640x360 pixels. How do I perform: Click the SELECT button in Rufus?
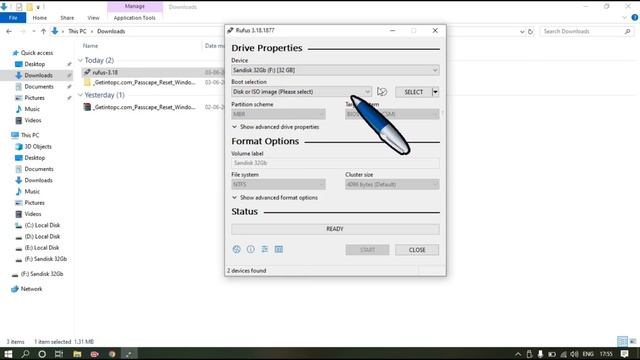(413, 92)
